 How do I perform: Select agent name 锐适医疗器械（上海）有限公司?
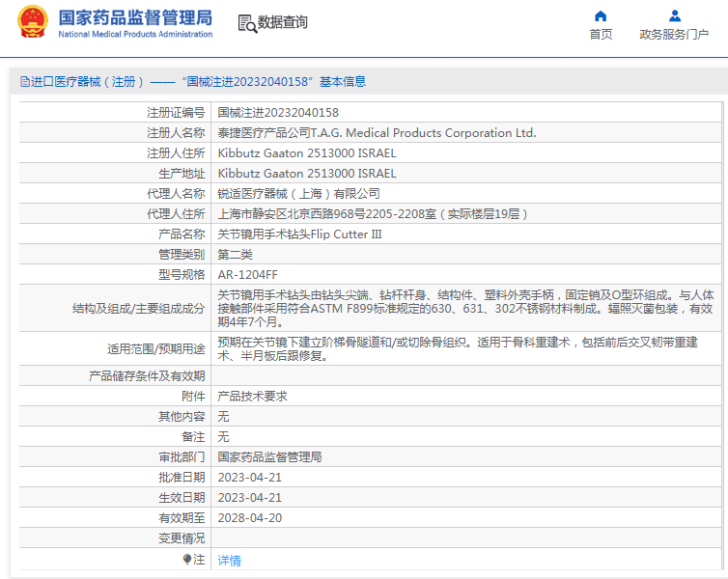298,193
